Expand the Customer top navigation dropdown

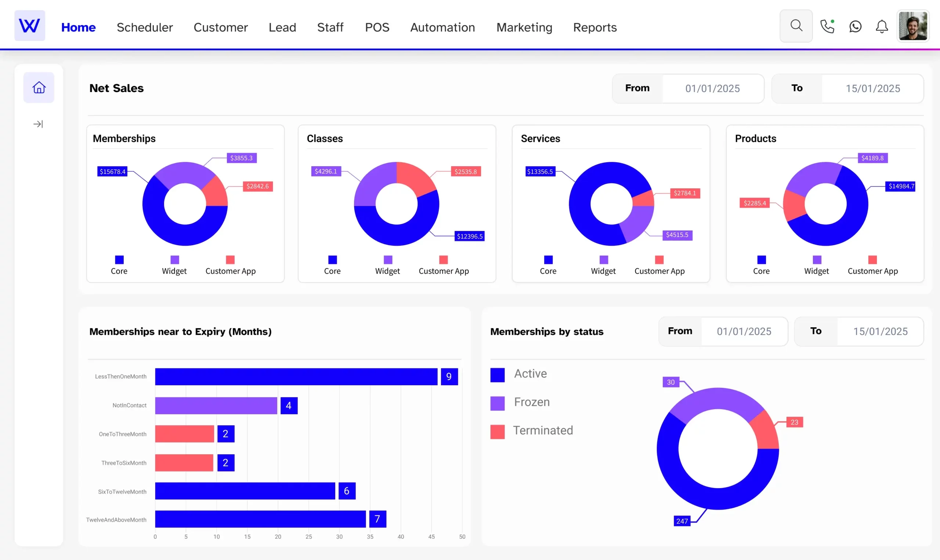click(x=220, y=27)
